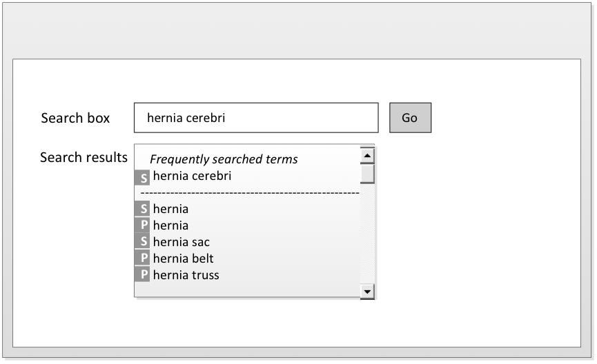597x364 pixels.
Task: Click the S icon beside hernia cerebri
Action: coord(144,178)
